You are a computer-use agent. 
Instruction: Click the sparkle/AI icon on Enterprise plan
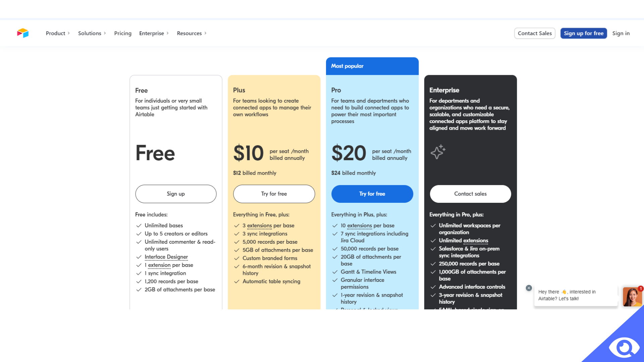pos(438,152)
